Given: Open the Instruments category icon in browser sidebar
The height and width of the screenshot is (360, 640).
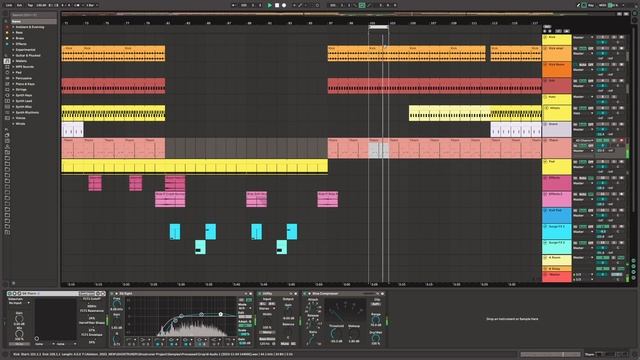Looking at the screenshot, I should click(7, 72).
